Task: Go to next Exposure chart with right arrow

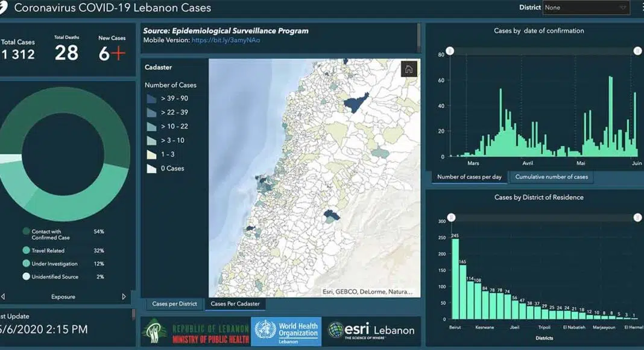Action: (x=124, y=297)
